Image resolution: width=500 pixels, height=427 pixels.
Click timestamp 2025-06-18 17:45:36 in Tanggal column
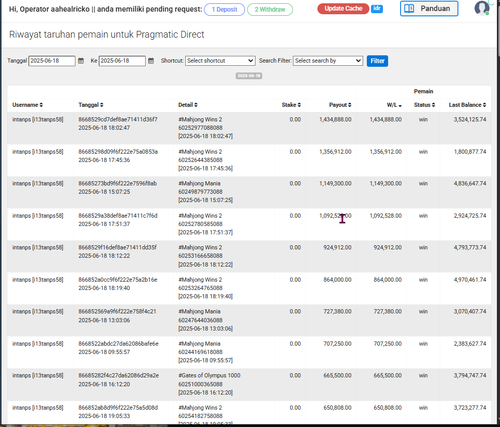coord(104,160)
